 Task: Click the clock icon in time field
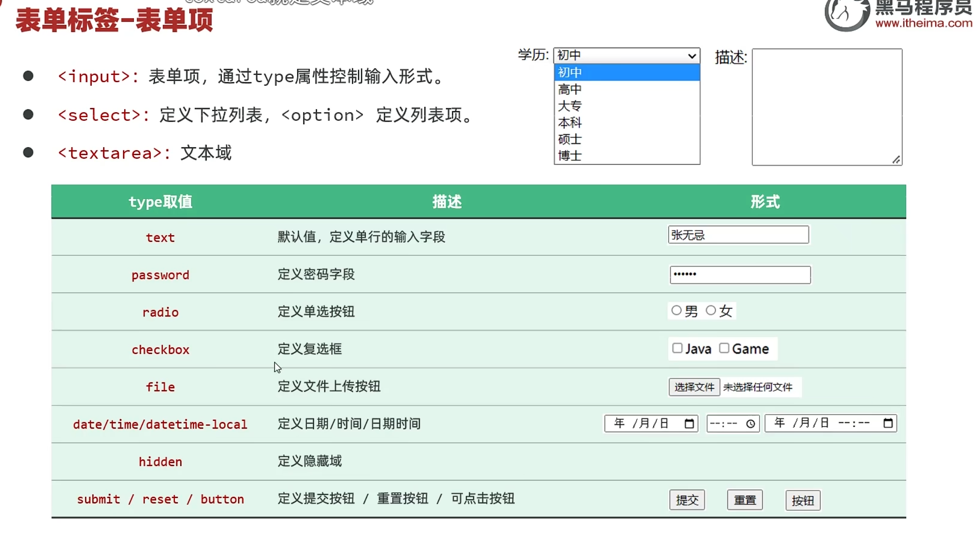coord(750,424)
